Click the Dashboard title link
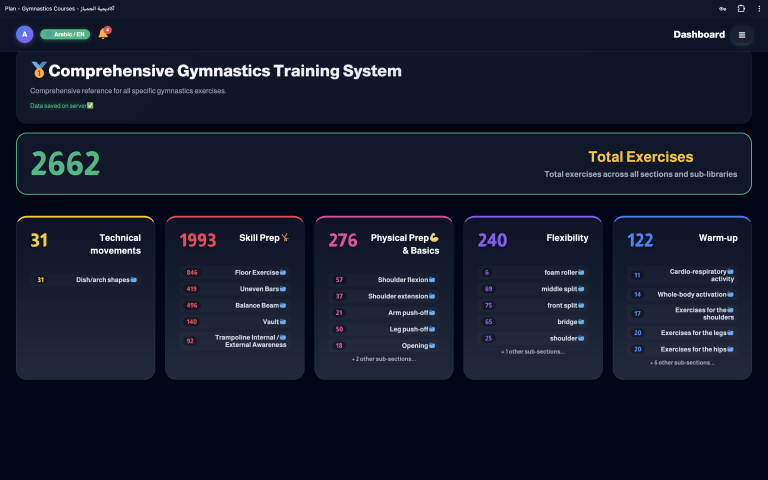The height and width of the screenshot is (480, 768). 699,34
